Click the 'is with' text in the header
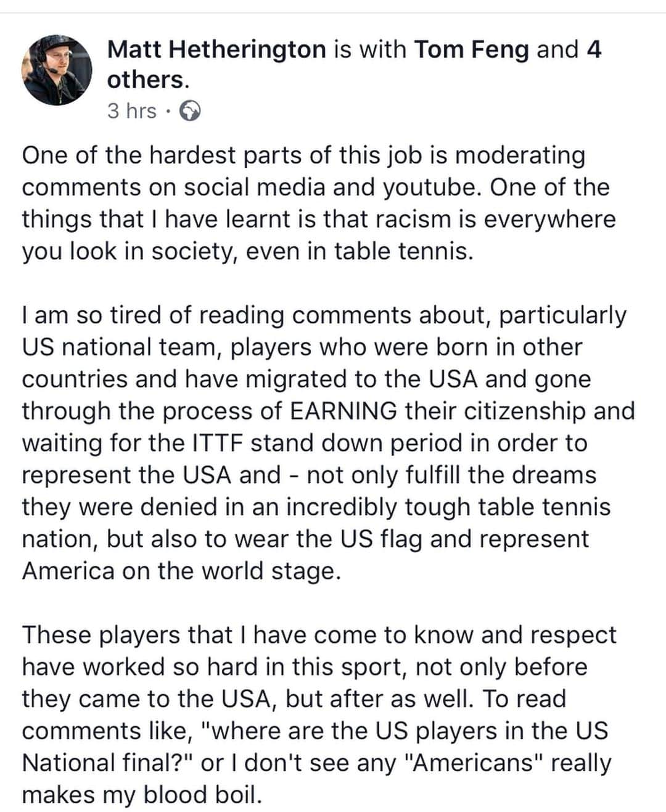Screen dimensions: 666x812 tap(370, 49)
